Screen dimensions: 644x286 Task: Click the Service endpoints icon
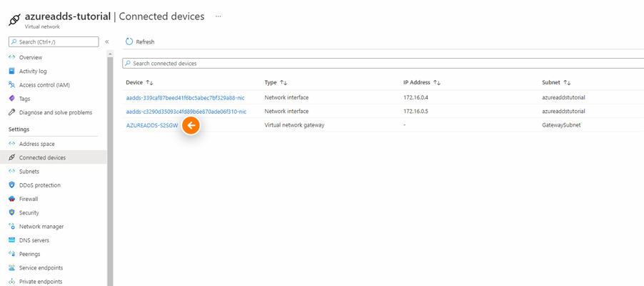click(x=12, y=268)
